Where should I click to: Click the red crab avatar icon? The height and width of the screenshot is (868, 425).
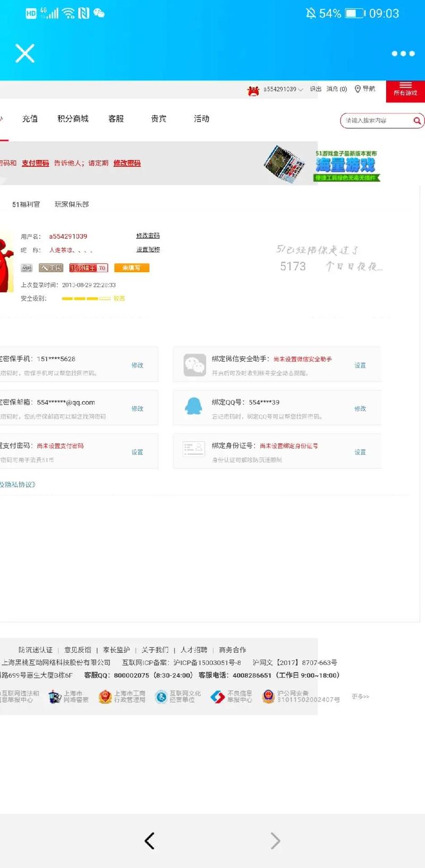click(253, 90)
